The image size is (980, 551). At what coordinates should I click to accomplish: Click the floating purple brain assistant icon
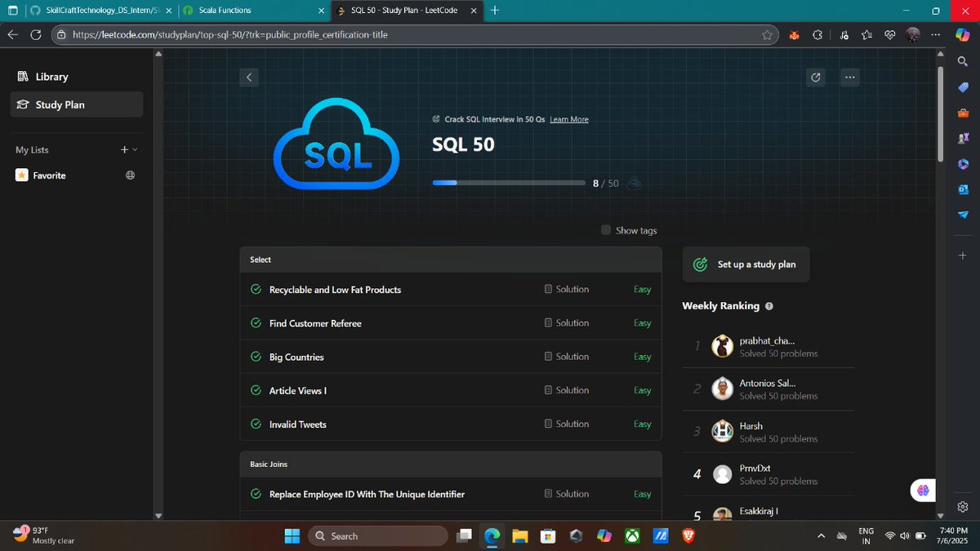[x=923, y=490]
